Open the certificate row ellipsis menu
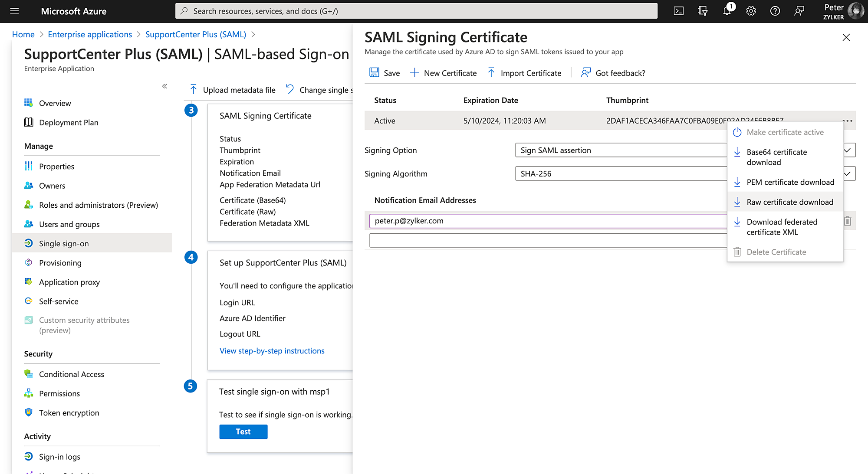 pos(847,121)
